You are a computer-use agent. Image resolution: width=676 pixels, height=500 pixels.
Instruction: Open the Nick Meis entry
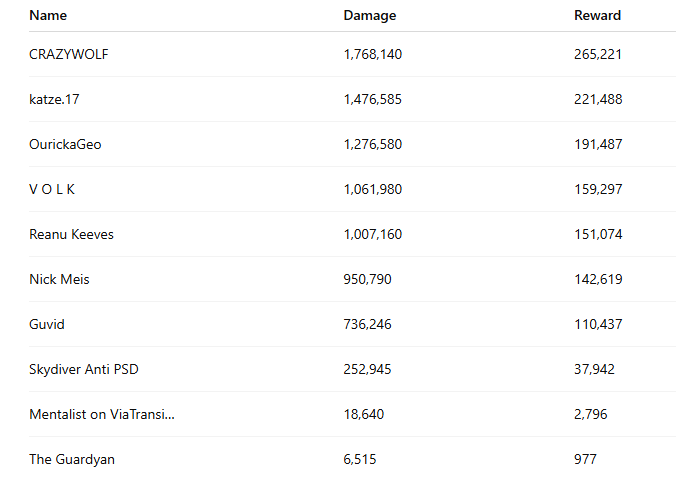point(59,279)
